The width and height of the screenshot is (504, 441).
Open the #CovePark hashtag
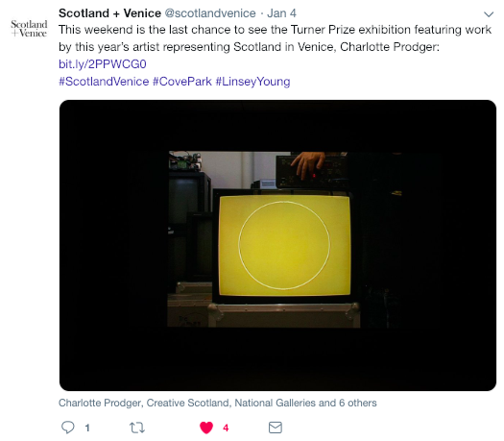[x=182, y=82]
